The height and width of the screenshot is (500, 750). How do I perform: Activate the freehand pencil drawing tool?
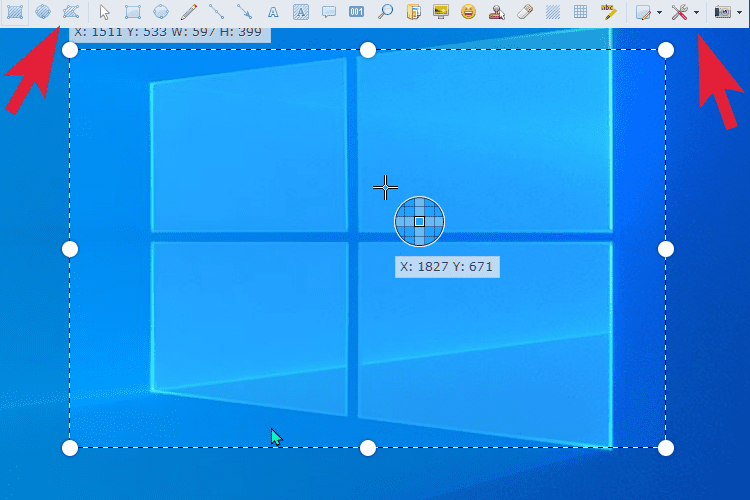189,11
